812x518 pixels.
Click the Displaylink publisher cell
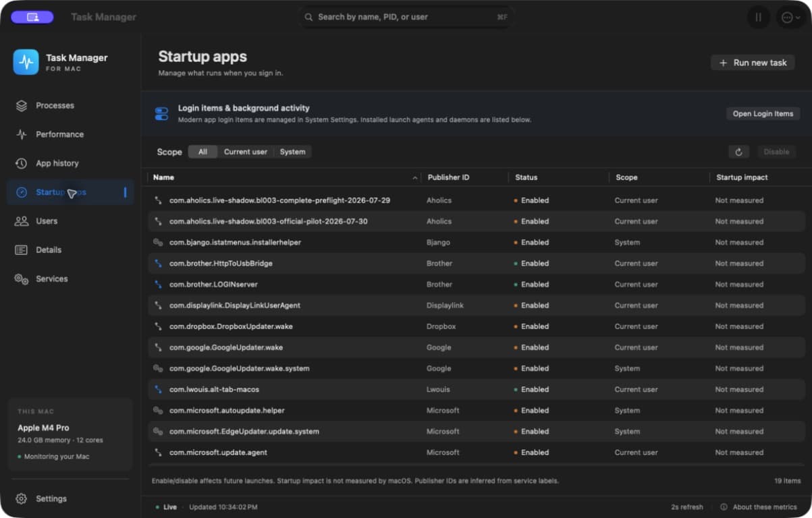click(x=445, y=306)
